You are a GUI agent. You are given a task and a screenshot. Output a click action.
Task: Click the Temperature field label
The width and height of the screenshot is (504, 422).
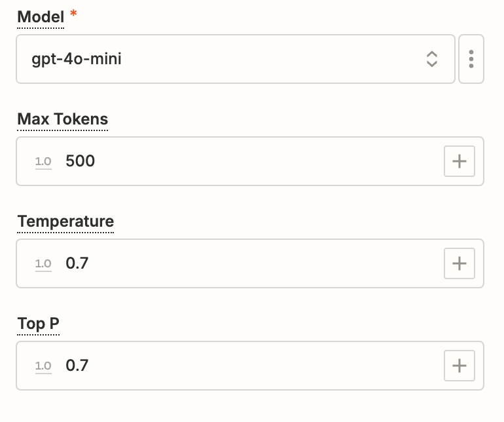tap(65, 221)
